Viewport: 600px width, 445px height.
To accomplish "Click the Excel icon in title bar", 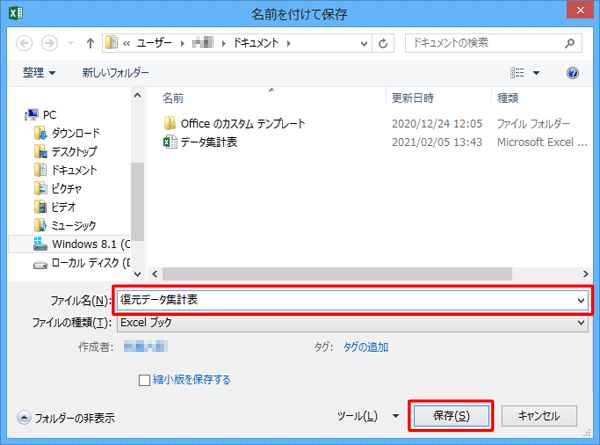I will tap(16, 13).
